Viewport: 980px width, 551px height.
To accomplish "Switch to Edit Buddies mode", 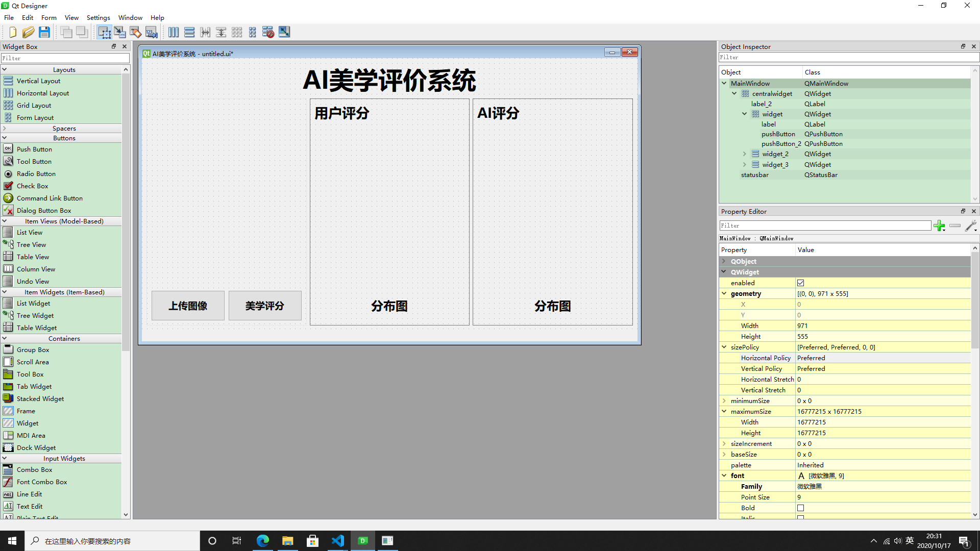I will coord(136,32).
